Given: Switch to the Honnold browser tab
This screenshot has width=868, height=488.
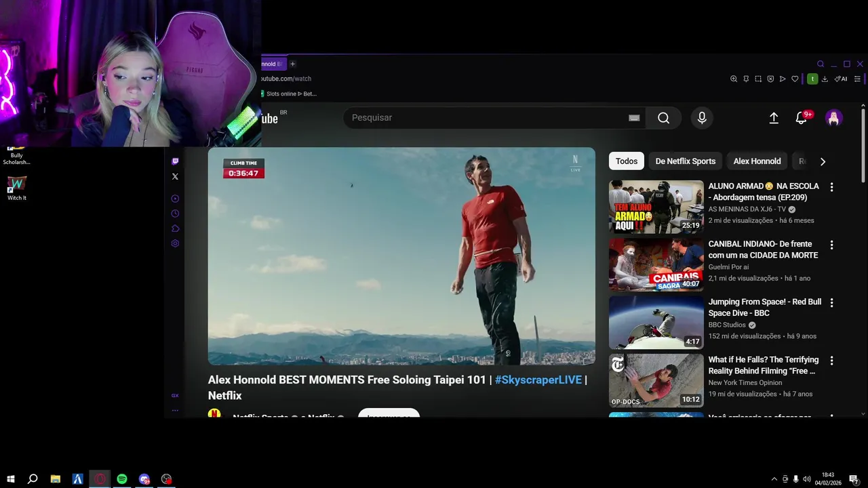Looking at the screenshot, I should tap(273, 64).
